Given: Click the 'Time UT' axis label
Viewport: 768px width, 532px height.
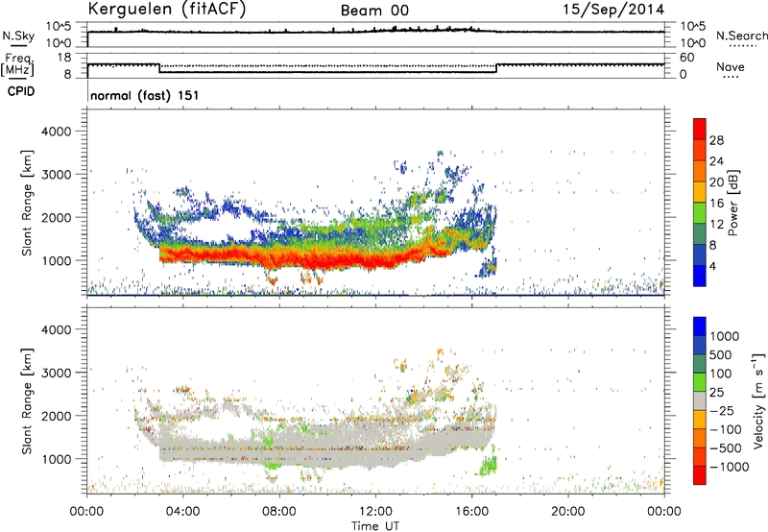Looking at the screenshot, I should 375,526.
